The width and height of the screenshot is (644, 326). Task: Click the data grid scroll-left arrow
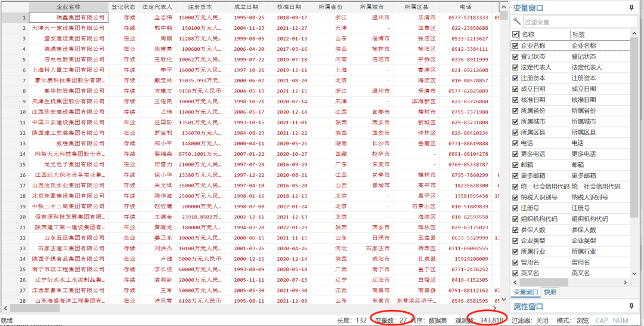5,308
